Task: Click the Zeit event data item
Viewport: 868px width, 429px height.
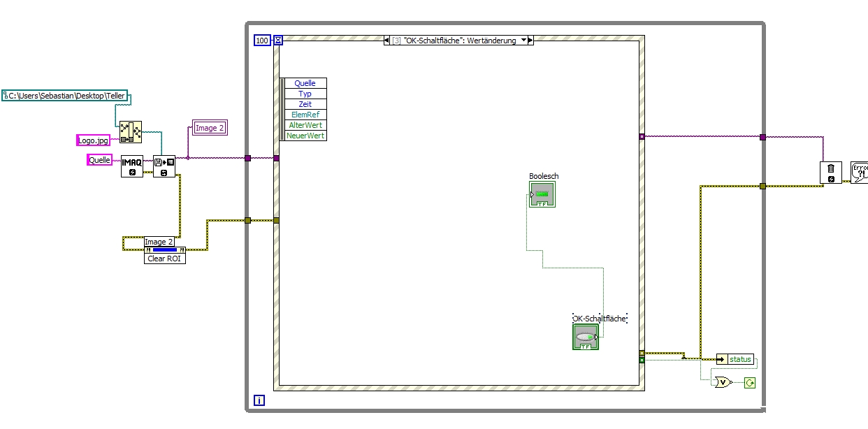Action: [x=305, y=104]
